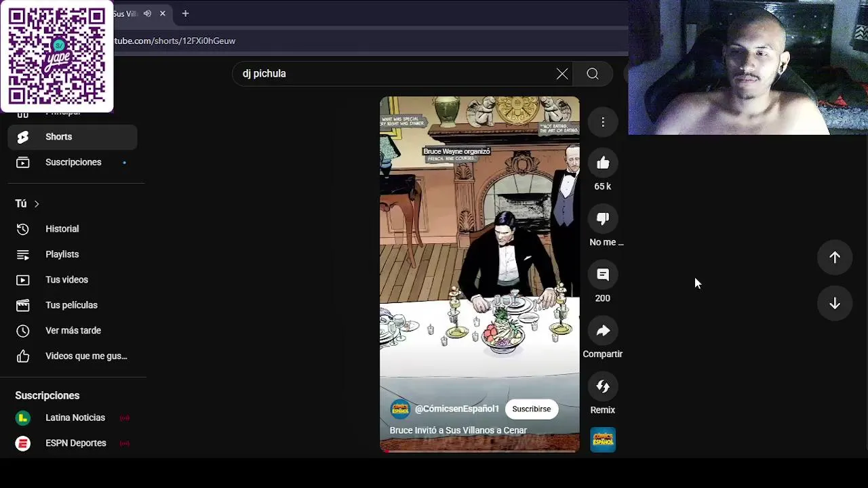The width and height of the screenshot is (868, 488).
Task: Open the comments icon showing 200
Action: pos(603,274)
